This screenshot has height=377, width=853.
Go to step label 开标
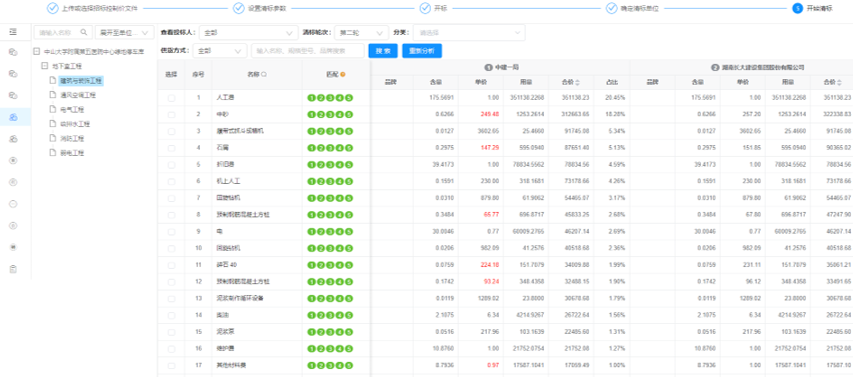click(x=441, y=9)
